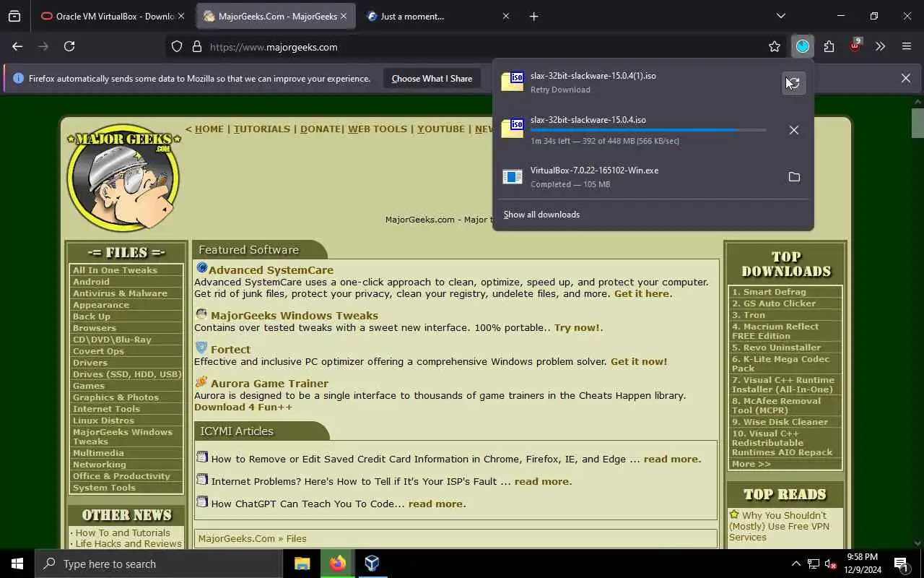Click the taskbar search box

click(159, 564)
